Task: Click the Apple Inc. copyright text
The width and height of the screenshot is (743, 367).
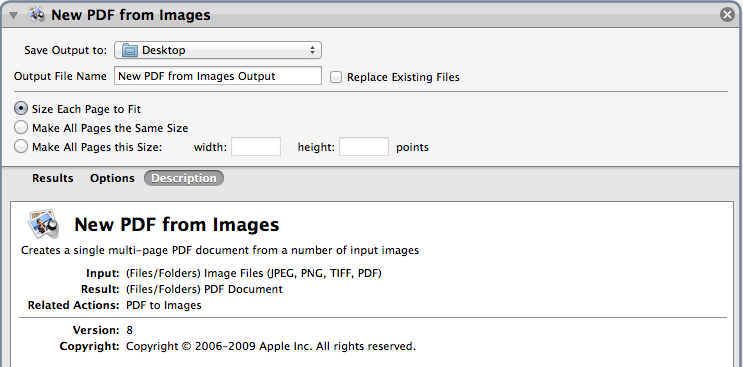Action: tap(271, 346)
